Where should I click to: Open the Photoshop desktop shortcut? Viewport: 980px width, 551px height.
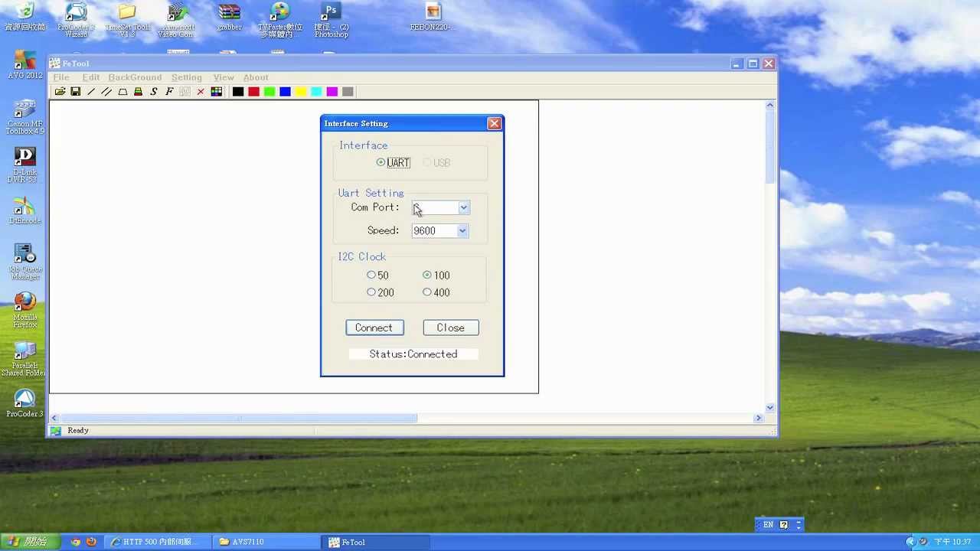pyautogui.click(x=332, y=20)
